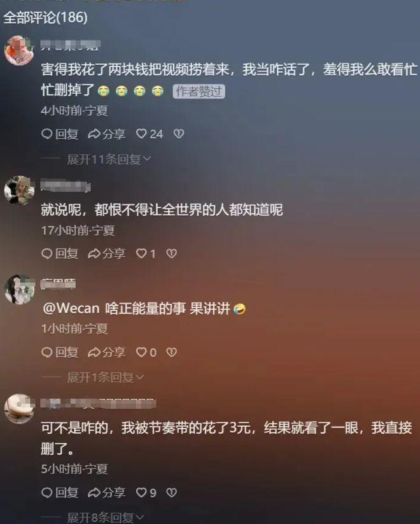This screenshot has height=524, width=420.
Task: Reply to the comment posted 17小时前
Action: click(x=60, y=253)
